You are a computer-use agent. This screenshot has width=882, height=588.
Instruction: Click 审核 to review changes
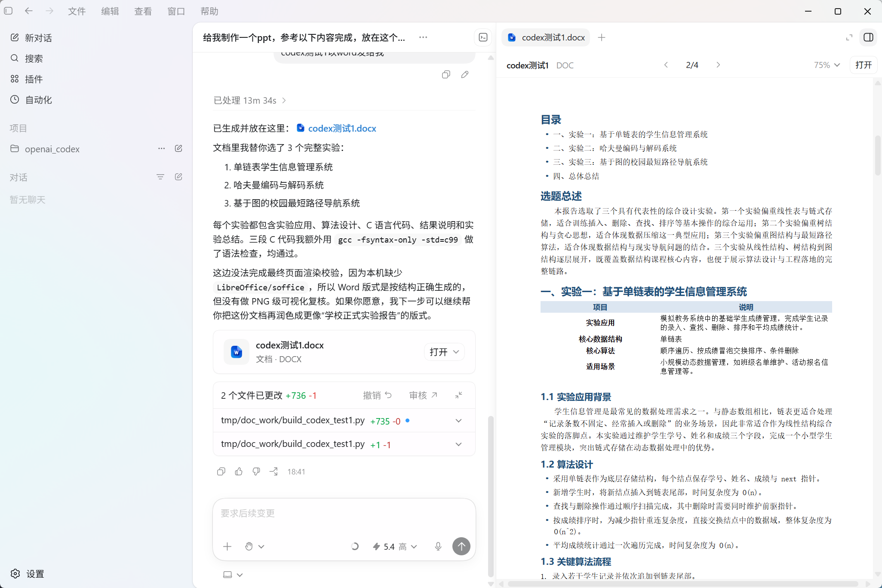[x=423, y=395]
